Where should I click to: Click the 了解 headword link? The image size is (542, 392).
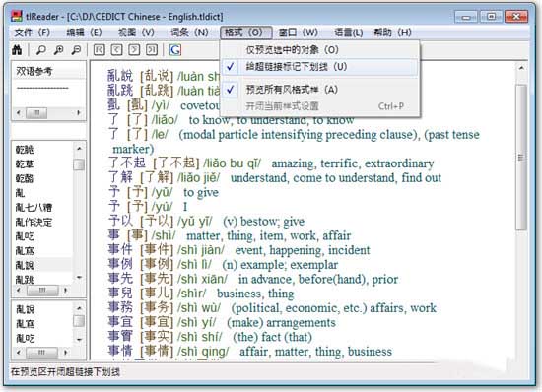(120, 177)
